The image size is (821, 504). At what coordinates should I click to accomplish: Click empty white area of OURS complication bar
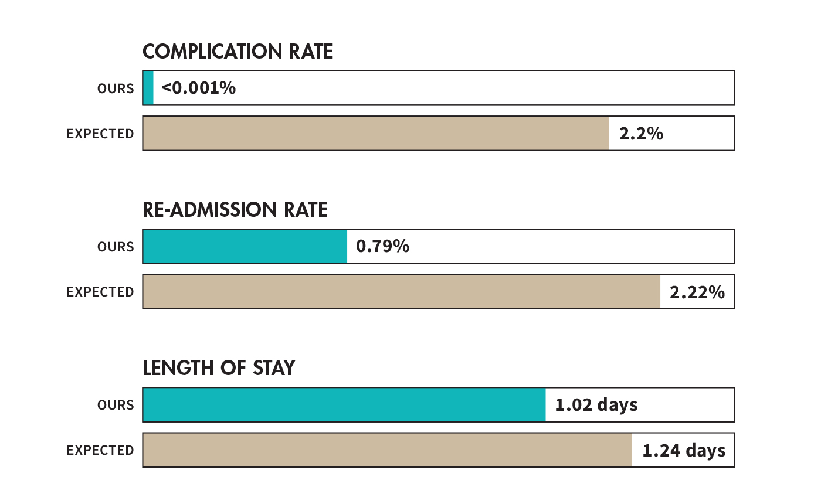[484, 88]
